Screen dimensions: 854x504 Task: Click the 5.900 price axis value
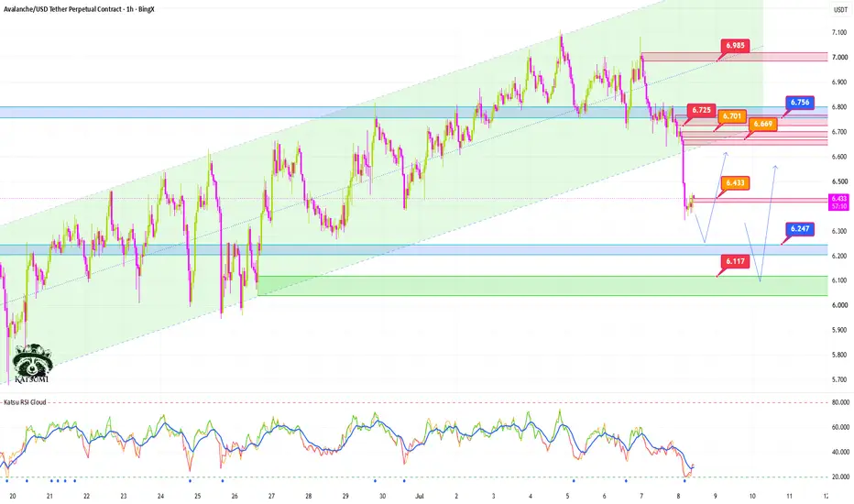(x=839, y=330)
